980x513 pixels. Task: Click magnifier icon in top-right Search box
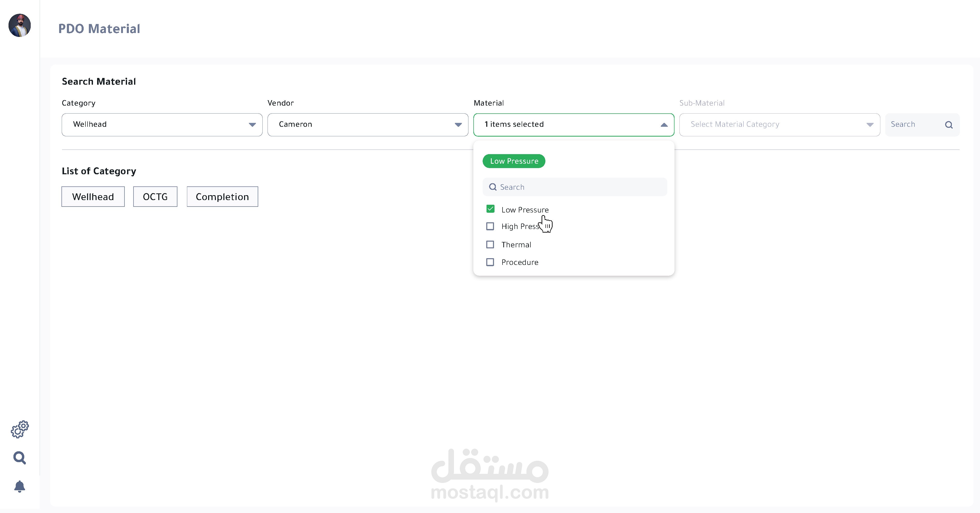(x=948, y=125)
